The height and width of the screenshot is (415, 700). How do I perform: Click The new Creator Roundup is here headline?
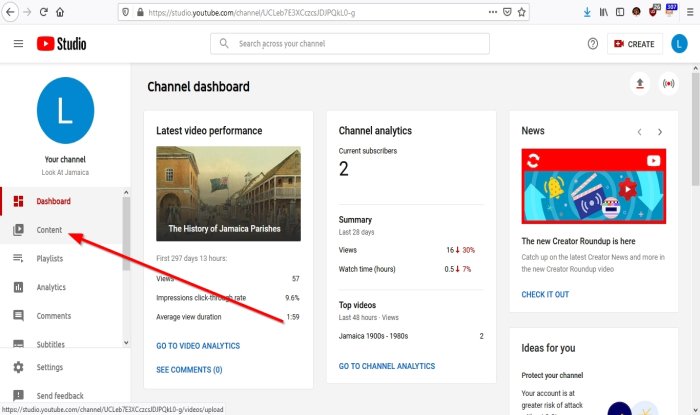[578, 241]
